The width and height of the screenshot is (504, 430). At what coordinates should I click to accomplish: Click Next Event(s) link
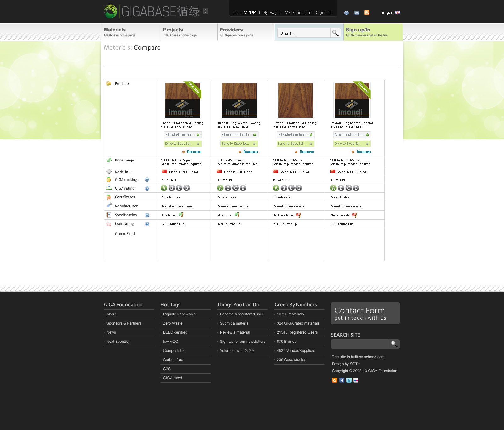[x=118, y=342]
